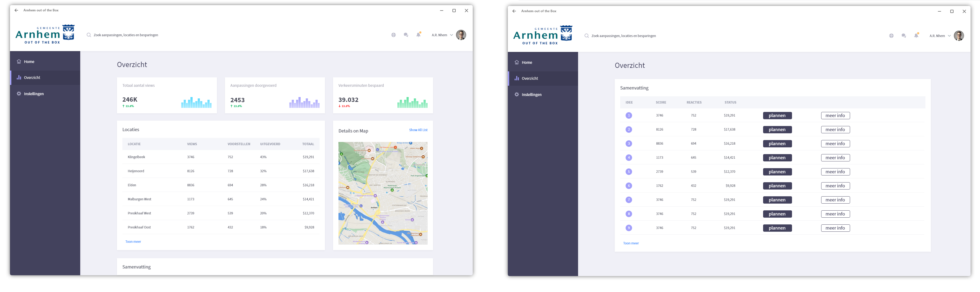Open Instellingen menu item in left window

(x=45, y=94)
